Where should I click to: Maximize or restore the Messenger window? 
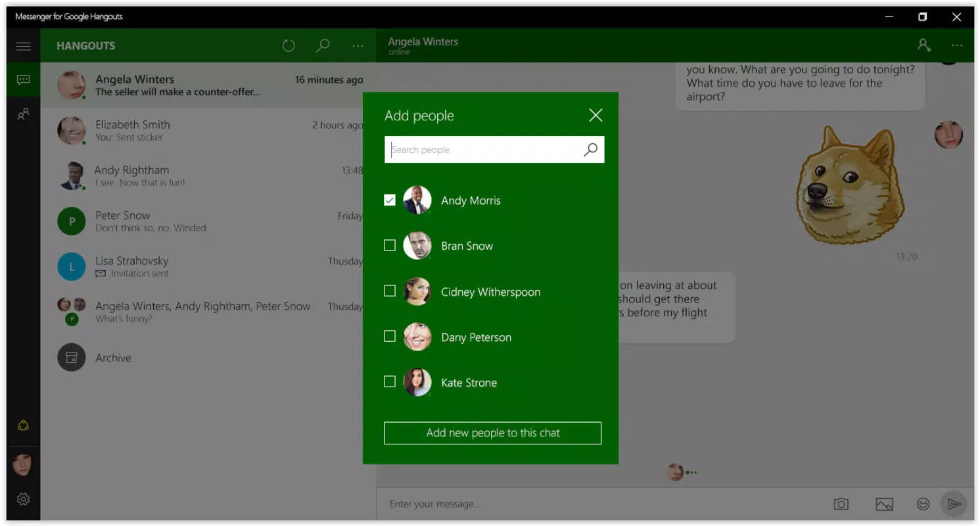coord(923,17)
